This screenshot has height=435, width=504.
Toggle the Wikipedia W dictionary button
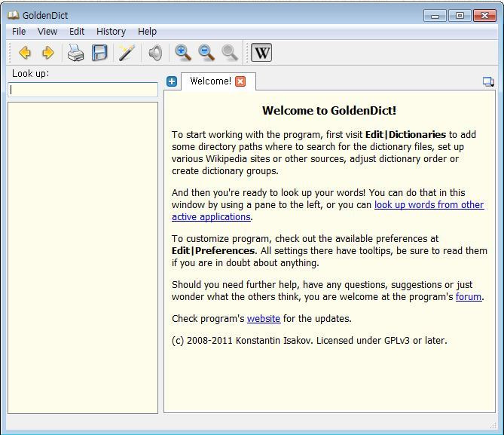point(261,53)
